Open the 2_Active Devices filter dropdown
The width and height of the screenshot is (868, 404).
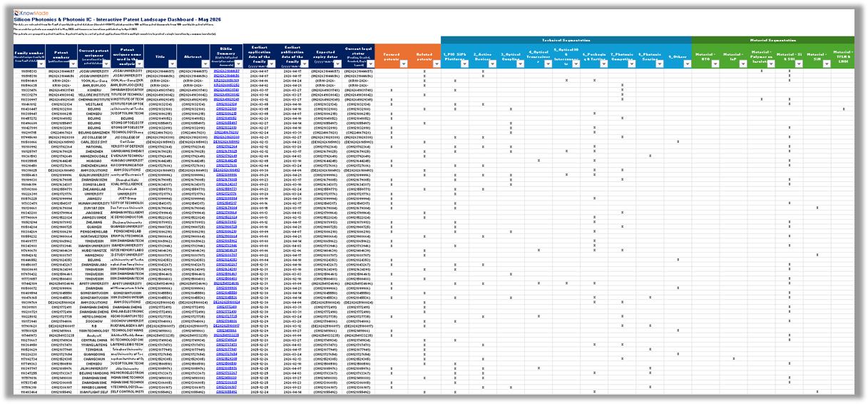(x=492, y=64)
